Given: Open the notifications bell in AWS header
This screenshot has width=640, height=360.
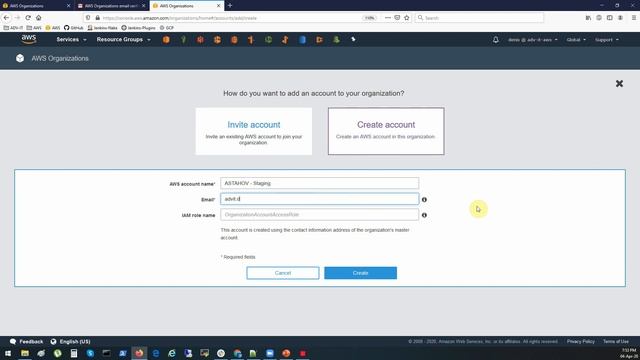Looking at the screenshot, I should pyautogui.click(x=496, y=40).
